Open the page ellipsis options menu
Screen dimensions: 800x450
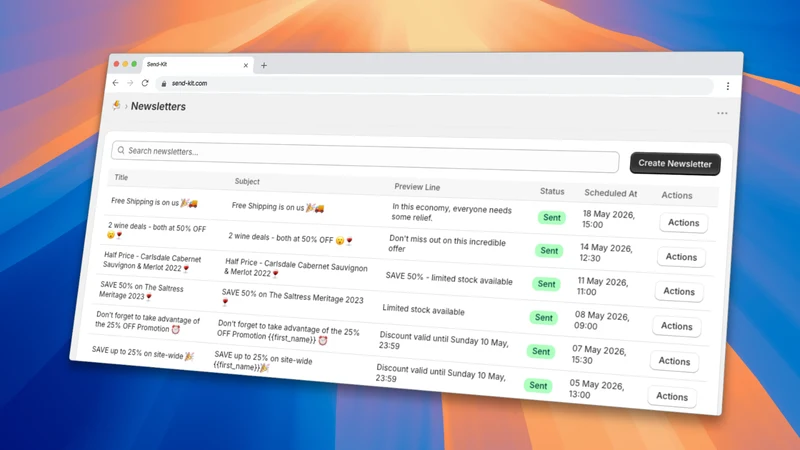pos(722,113)
